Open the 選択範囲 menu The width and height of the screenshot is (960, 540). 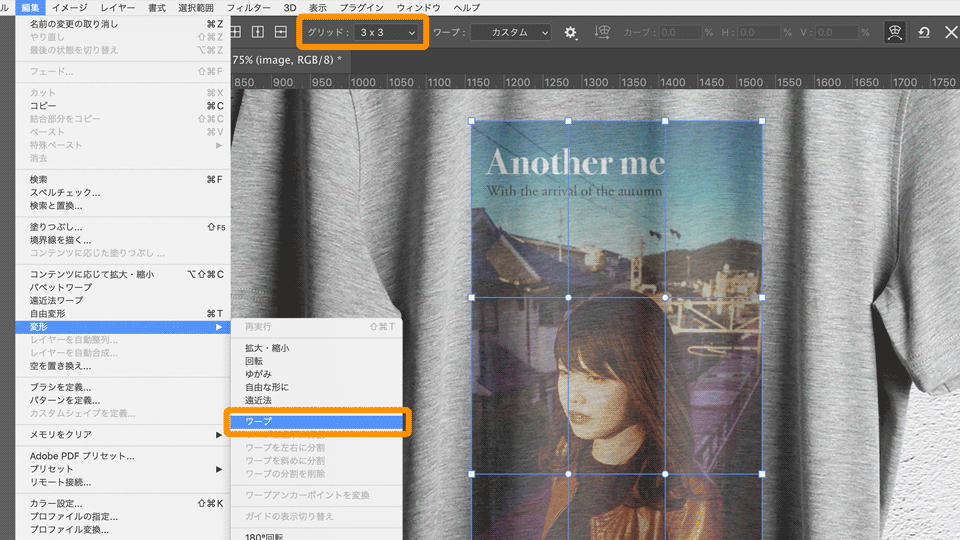pos(196,7)
